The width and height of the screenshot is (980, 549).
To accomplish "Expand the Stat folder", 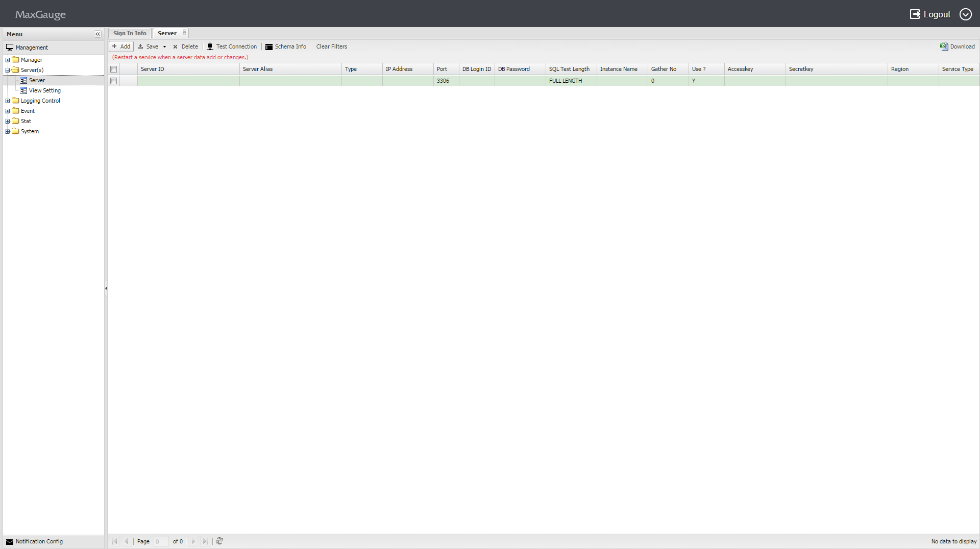I will [8, 121].
